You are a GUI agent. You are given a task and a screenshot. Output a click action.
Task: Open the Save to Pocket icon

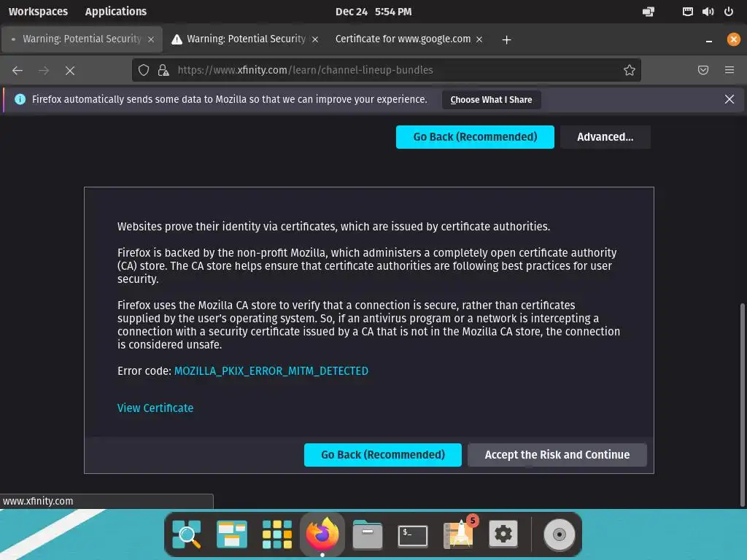point(703,71)
